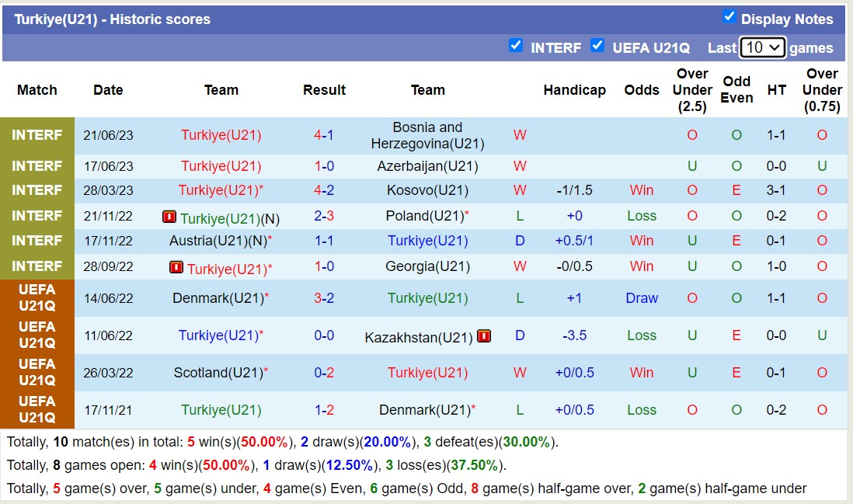This screenshot has width=853, height=504.
Task: Disable the INTERF filter checkbox
Action: [x=516, y=46]
